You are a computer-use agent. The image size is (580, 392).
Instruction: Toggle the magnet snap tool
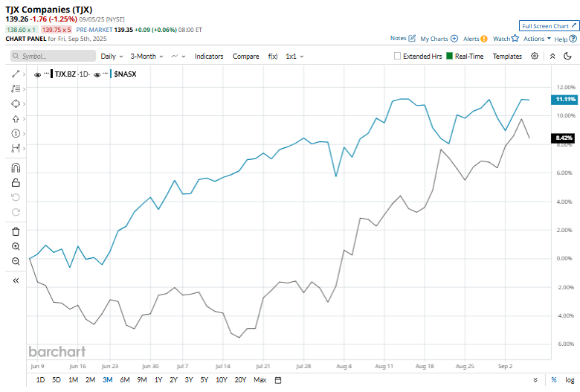pos(16,168)
